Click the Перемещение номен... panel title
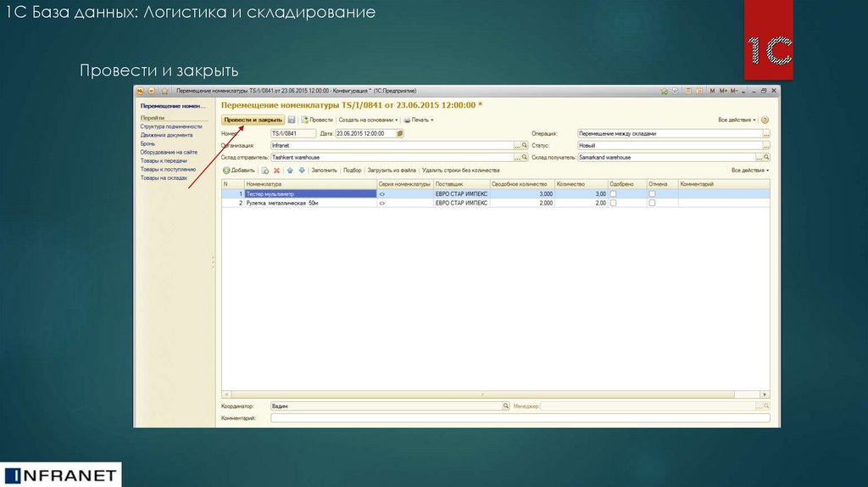 pyautogui.click(x=173, y=105)
